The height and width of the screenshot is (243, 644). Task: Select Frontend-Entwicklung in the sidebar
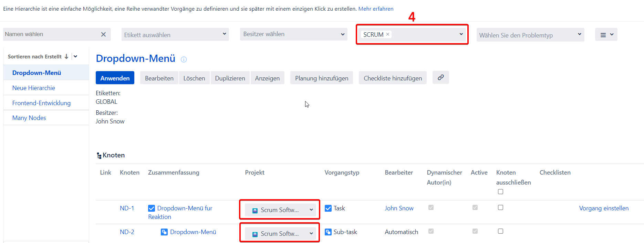[x=41, y=103]
